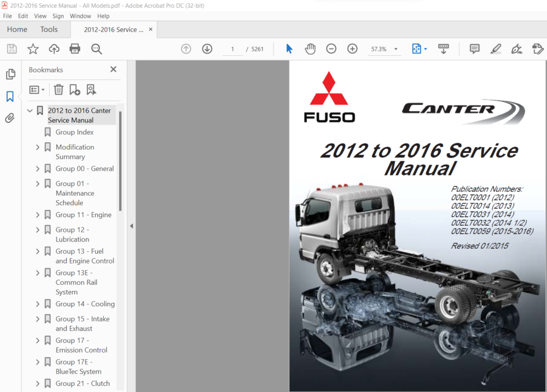Open the Attachments paperclip panel
The image size is (547, 392).
point(10,118)
